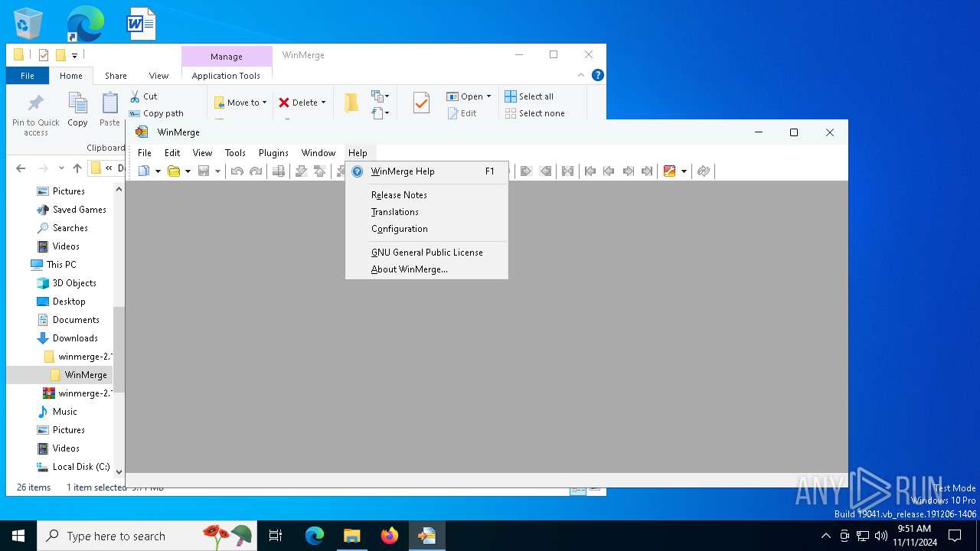Viewport: 980px width, 551px height.
Task: Click the WinMerge taskbar icon
Action: pyautogui.click(x=426, y=536)
